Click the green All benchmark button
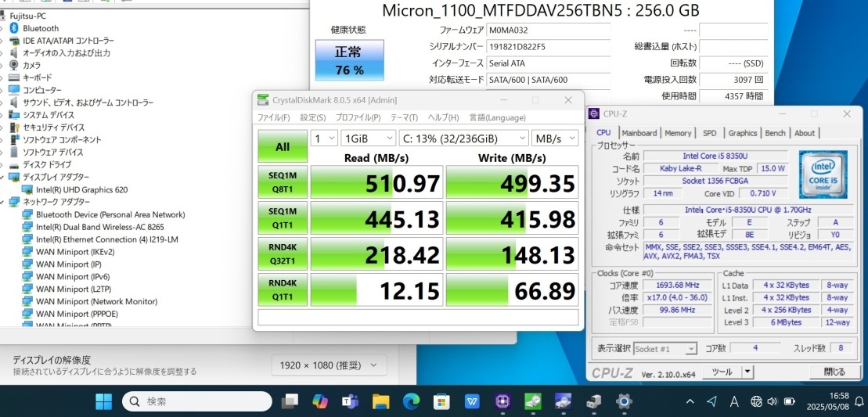868x417 pixels. pyautogui.click(x=283, y=146)
